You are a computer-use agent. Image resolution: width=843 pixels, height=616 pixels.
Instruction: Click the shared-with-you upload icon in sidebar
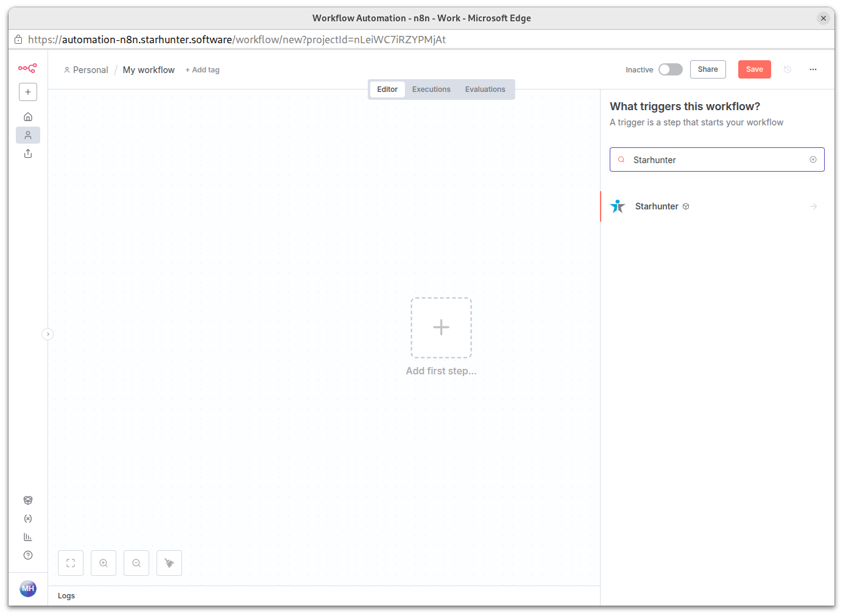(x=28, y=153)
